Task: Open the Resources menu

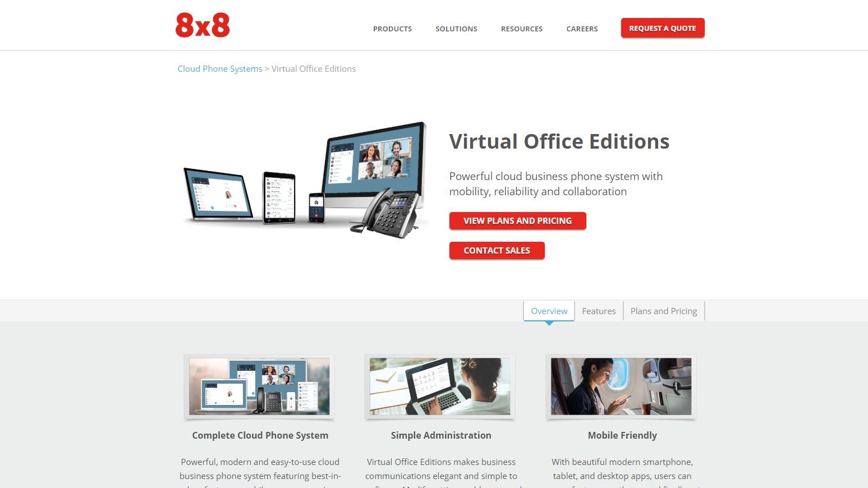Action: (522, 29)
